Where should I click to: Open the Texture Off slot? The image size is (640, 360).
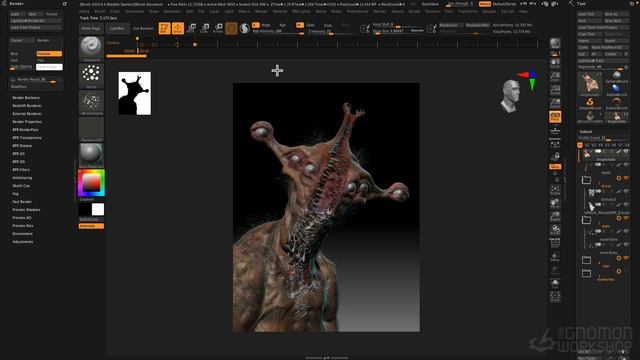[x=91, y=129]
